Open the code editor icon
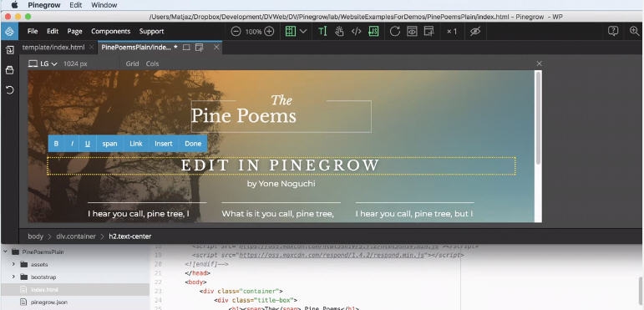Image resolution: width=644 pixels, height=310 pixels. pyautogui.click(x=356, y=31)
